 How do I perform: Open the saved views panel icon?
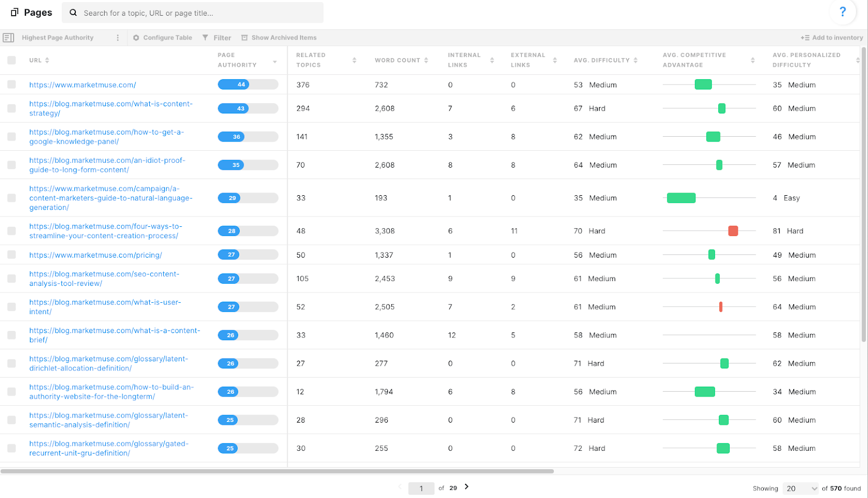[8, 37]
